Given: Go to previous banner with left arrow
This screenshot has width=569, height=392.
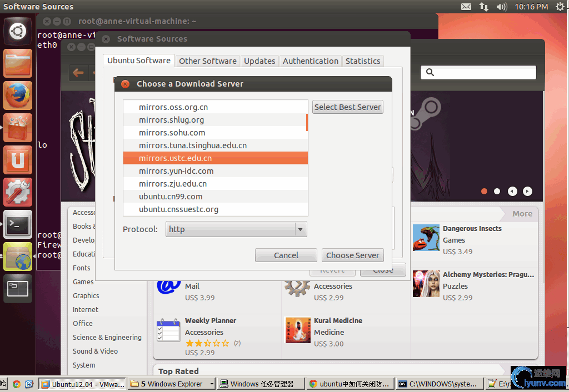Looking at the screenshot, I should coord(512,191).
